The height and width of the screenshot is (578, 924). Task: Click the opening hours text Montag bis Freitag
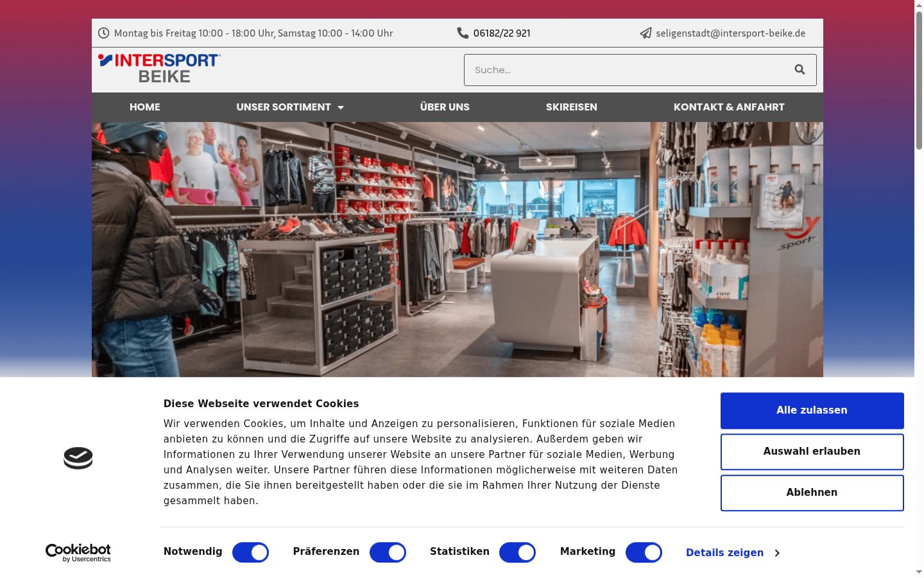pos(253,33)
